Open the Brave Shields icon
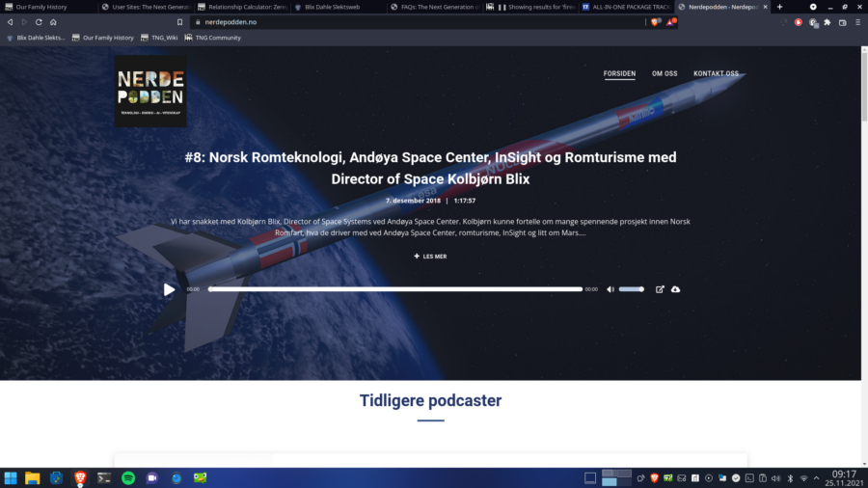Screen dimensions: 868x488 point(656,22)
